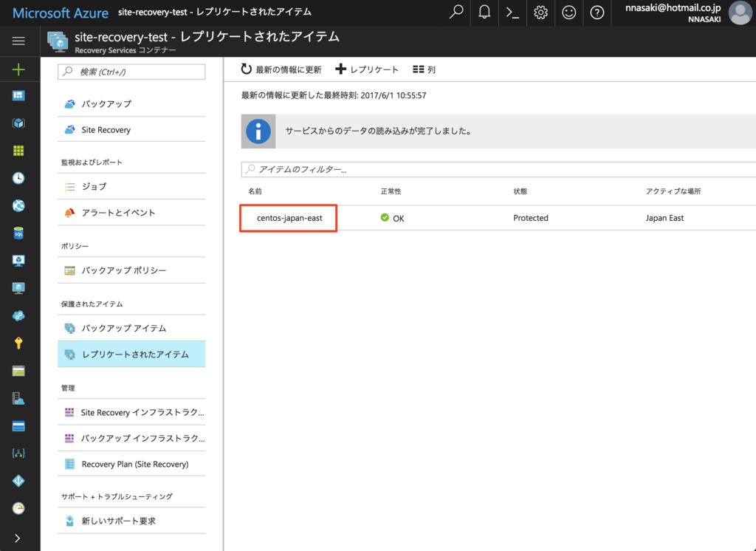Click the Japan East location cell
Viewport: 756px width, 551px height.
coord(665,218)
